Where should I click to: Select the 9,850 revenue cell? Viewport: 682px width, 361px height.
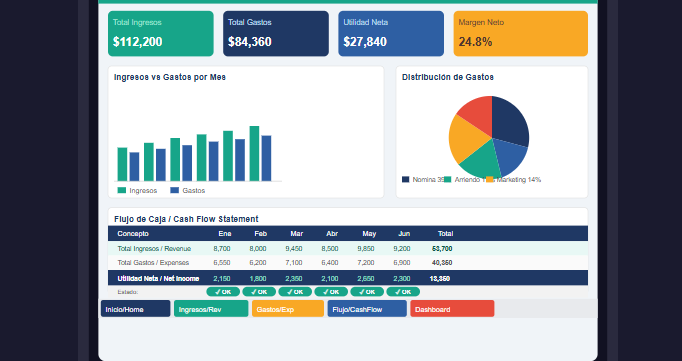[366, 249]
